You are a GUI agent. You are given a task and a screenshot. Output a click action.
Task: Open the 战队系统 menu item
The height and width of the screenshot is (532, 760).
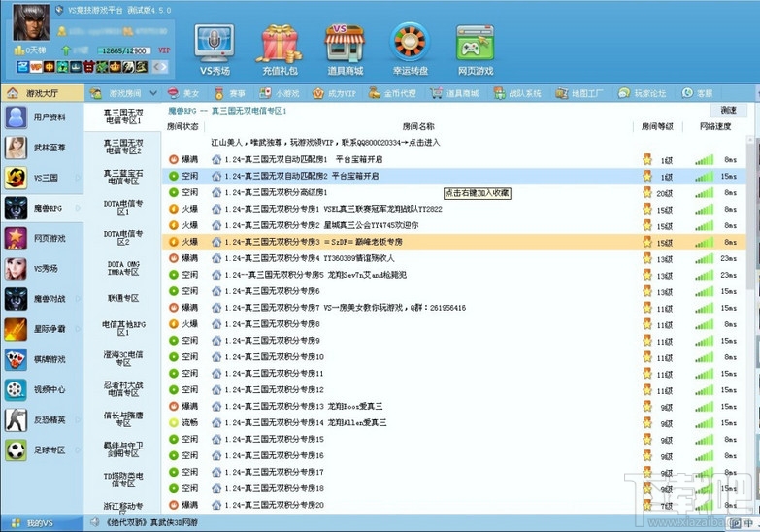(x=517, y=93)
